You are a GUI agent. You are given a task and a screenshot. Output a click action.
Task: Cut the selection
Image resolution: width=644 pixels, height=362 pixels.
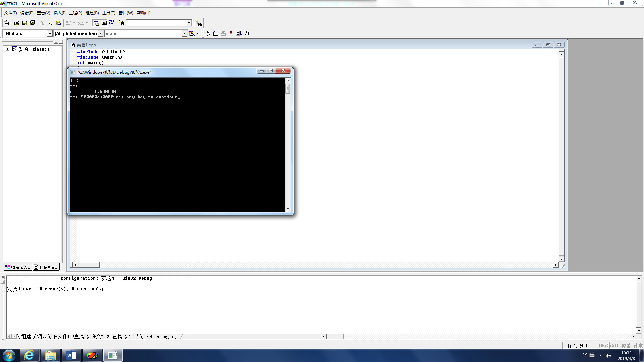tap(42, 23)
